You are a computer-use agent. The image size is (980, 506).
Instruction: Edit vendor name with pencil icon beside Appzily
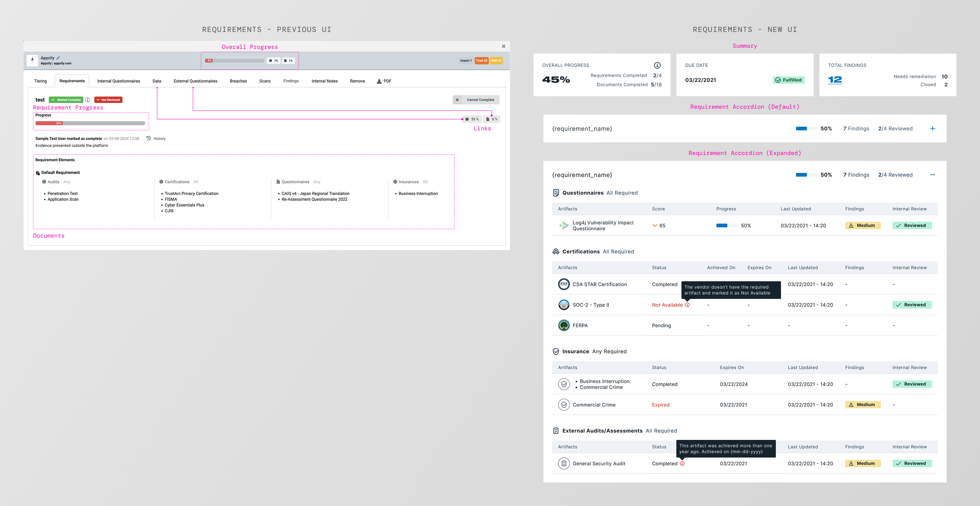click(58, 58)
